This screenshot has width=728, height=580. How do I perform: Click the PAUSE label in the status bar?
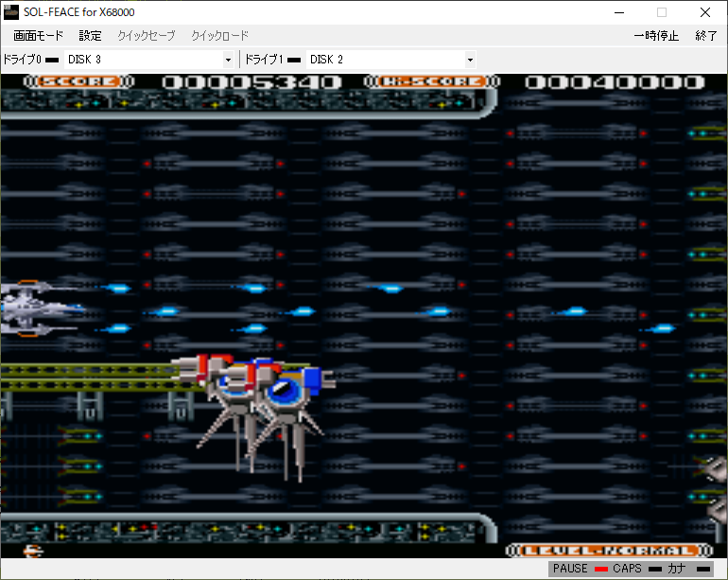(570, 569)
